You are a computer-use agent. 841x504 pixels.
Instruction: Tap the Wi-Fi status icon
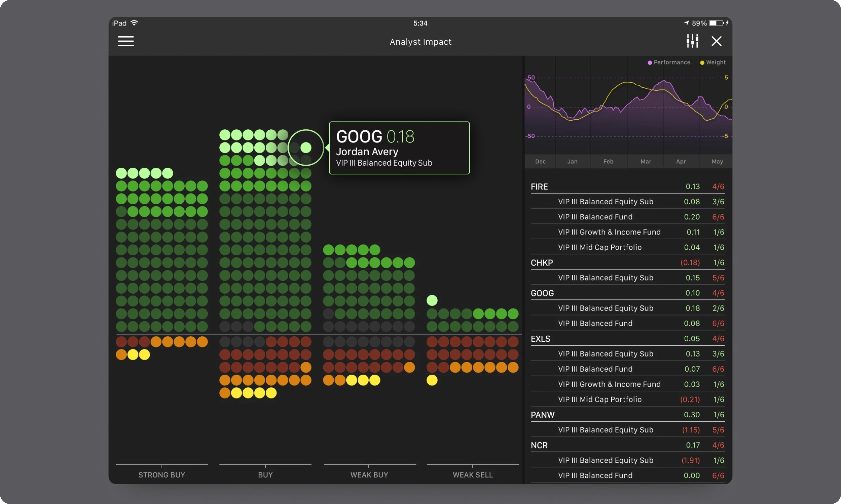(134, 23)
